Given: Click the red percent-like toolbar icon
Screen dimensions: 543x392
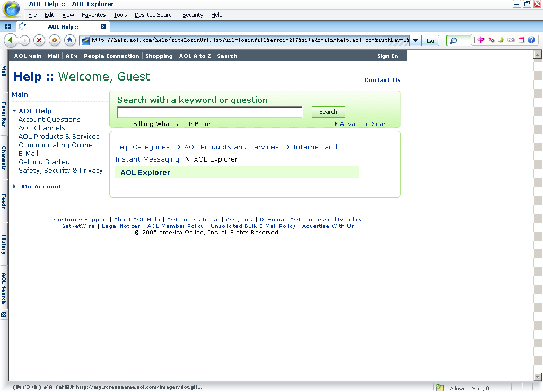Looking at the screenshot, I should [x=492, y=40].
